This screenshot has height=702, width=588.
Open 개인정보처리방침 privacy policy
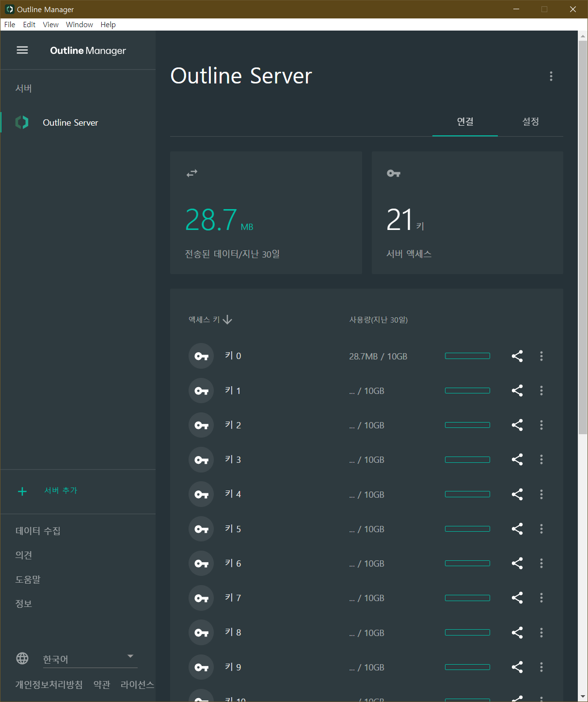tap(49, 685)
